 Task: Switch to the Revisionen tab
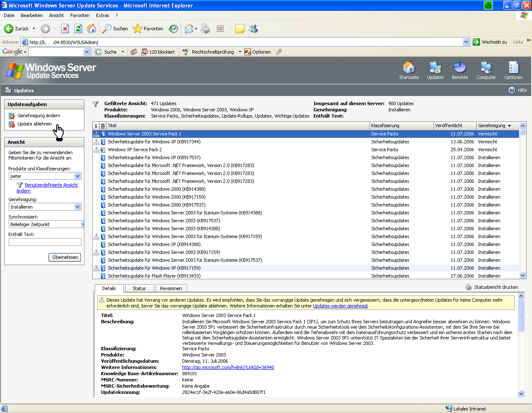coord(171,288)
